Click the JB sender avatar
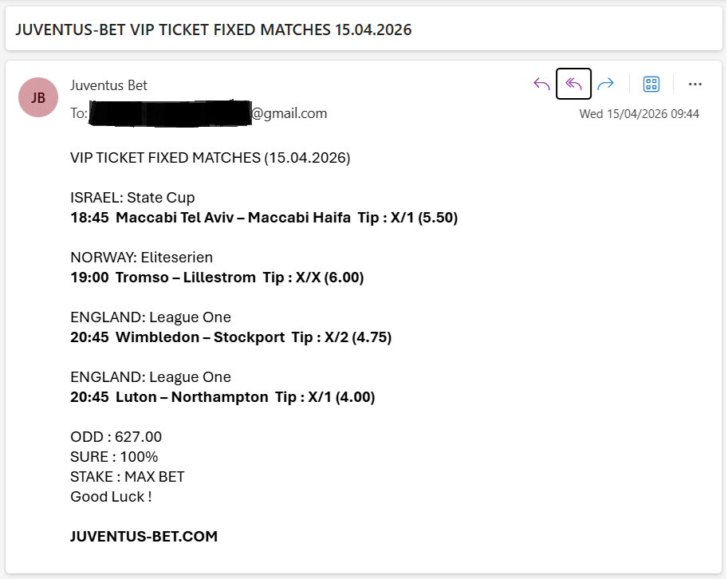728x579 pixels. [x=38, y=97]
